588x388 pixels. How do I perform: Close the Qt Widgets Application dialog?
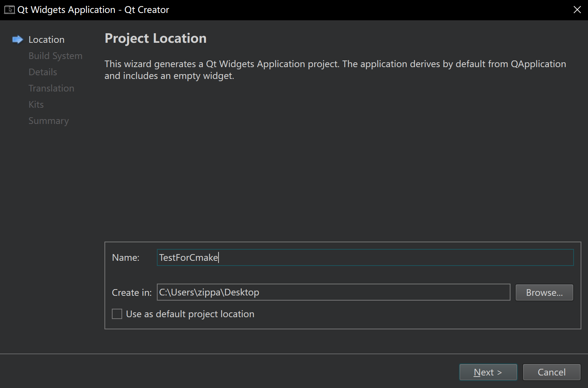click(x=577, y=10)
